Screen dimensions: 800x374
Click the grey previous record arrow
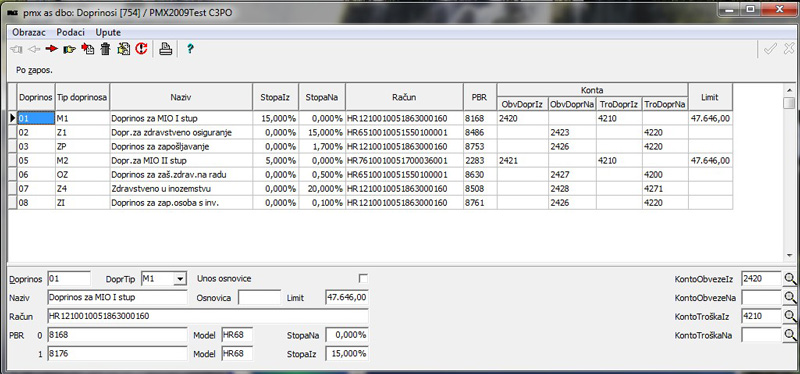[34, 49]
